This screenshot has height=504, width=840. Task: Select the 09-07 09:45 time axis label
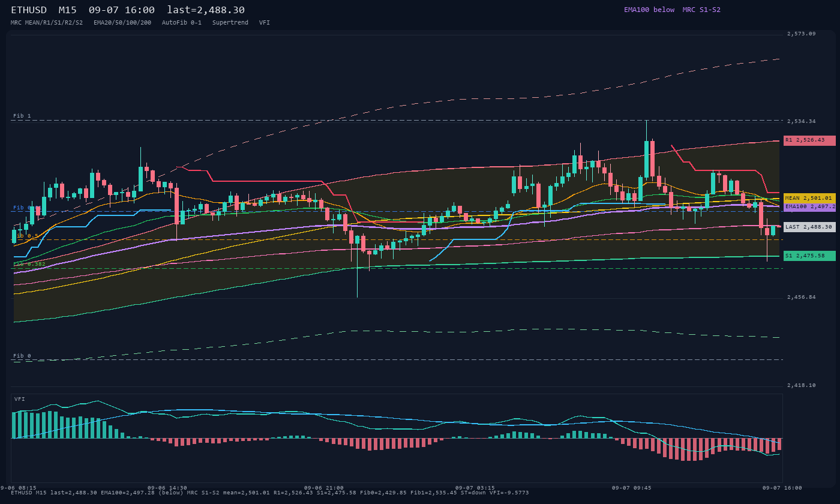(x=631, y=488)
